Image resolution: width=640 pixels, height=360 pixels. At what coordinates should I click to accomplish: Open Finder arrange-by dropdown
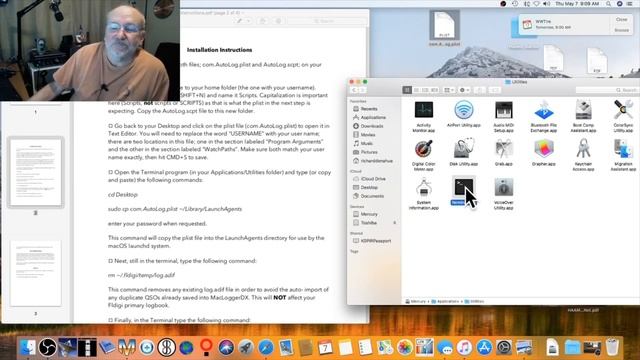point(449,90)
